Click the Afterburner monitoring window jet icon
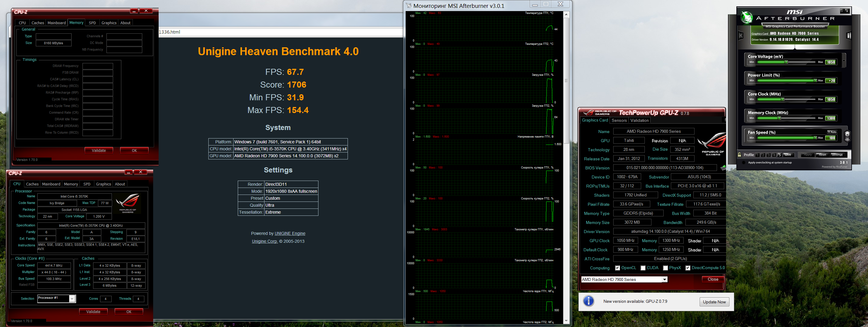This screenshot has width=868, height=327. [x=409, y=5]
